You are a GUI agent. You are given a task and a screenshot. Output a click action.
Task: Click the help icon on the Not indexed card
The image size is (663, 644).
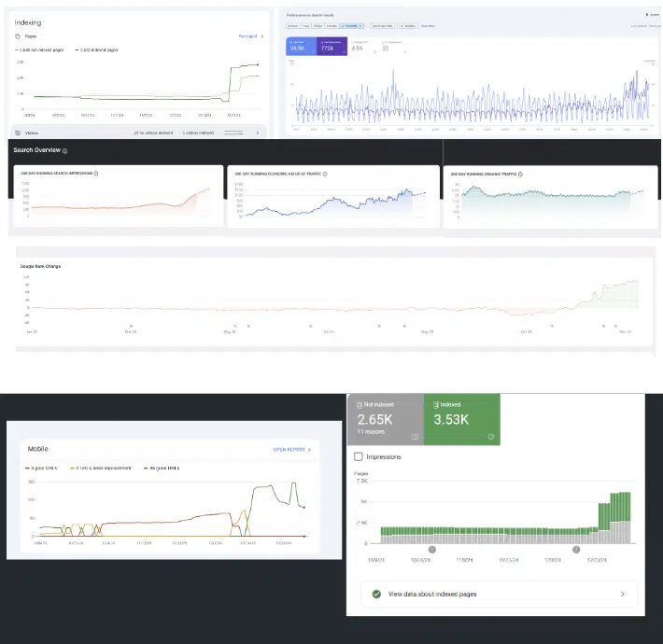pyautogui.click(x=414, y=436)
